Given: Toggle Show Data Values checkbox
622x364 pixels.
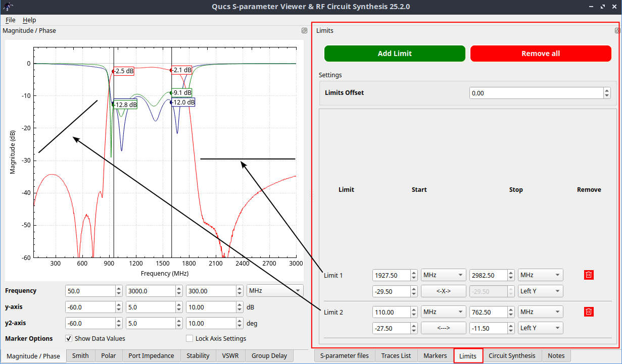Looking at the screenshot, I should click(69, 338).
